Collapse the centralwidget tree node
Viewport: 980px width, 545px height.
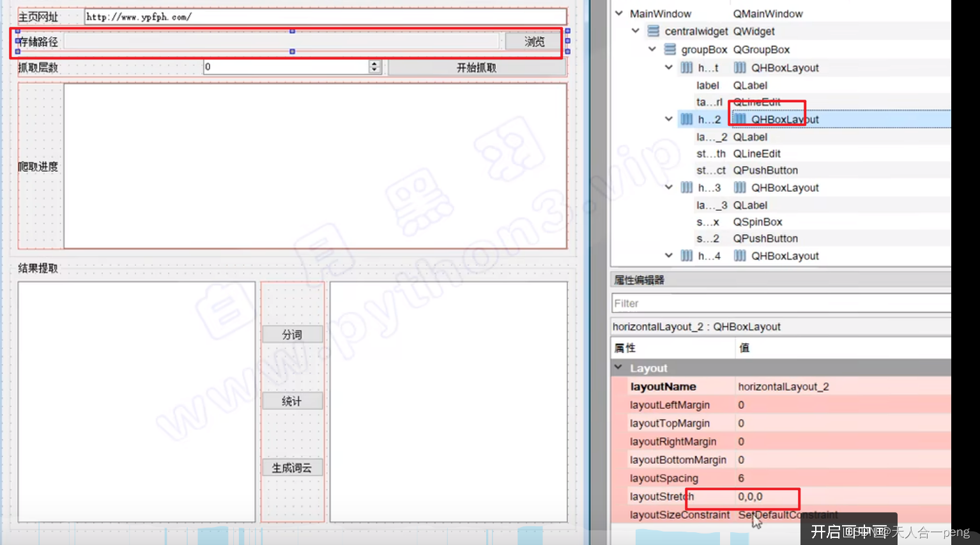(x=634, y=31)
